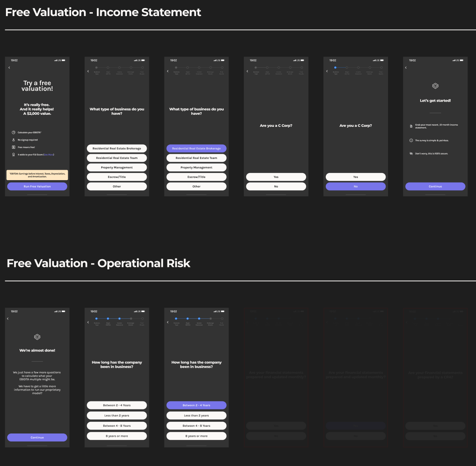Click the 'Free Valuation - Income Statement' section heading
476x466 pixels.
pos(103,12)
